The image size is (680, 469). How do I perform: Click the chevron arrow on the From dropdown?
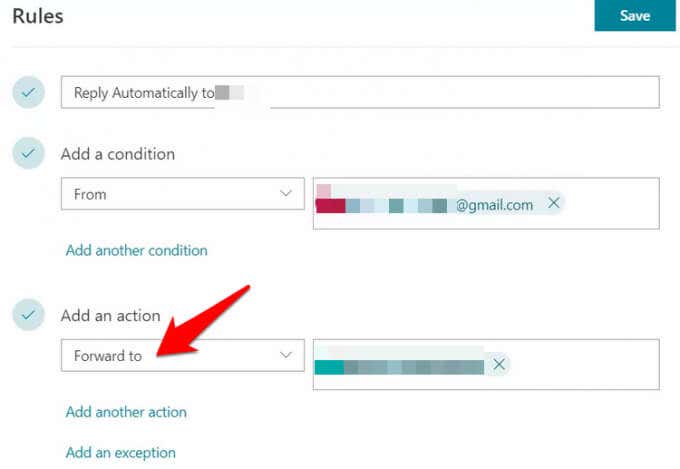tap(286, 194)
